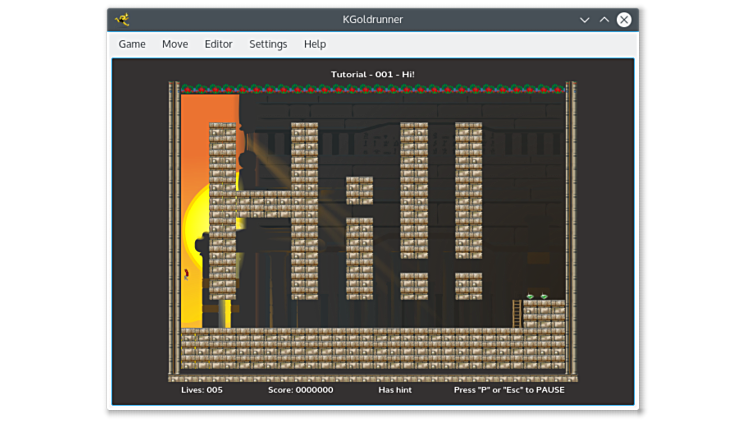Click the 'Tutorial - 001 - Hi!' level title
Viewport: 752px width, 423px height.
(x=372, y=74)
